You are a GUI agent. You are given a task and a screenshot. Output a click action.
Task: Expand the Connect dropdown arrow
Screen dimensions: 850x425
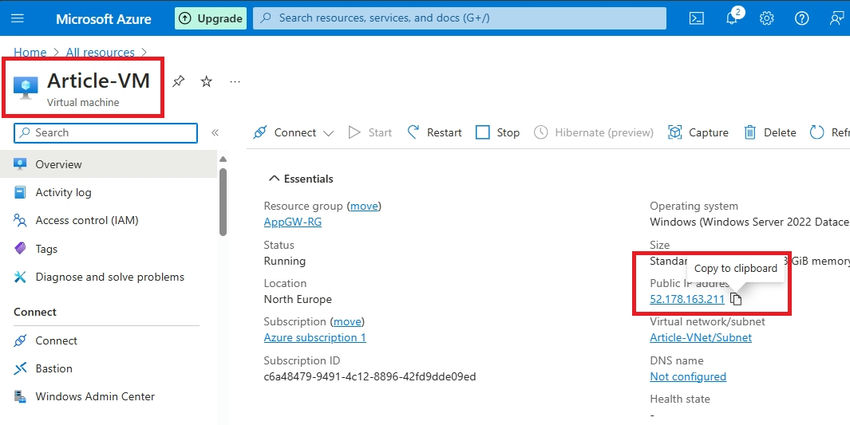[328, 133]
